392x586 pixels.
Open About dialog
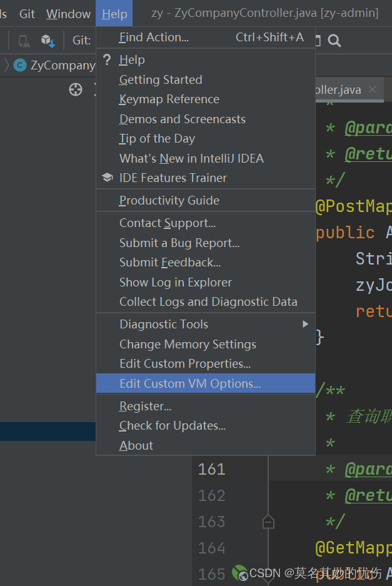coord(206,445)
